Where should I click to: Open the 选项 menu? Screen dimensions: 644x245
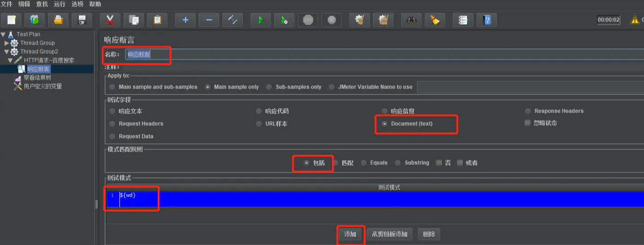pos(78,4)
